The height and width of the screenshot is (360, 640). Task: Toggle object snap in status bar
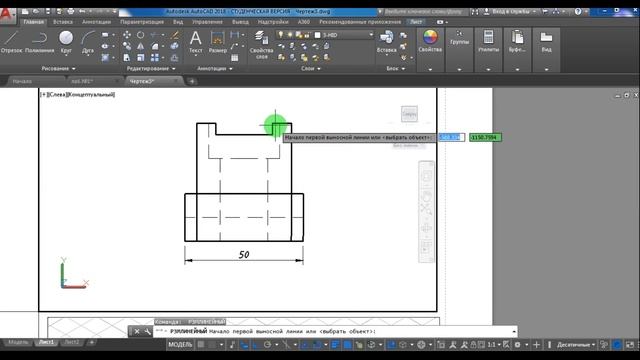[x=316, y=345]
